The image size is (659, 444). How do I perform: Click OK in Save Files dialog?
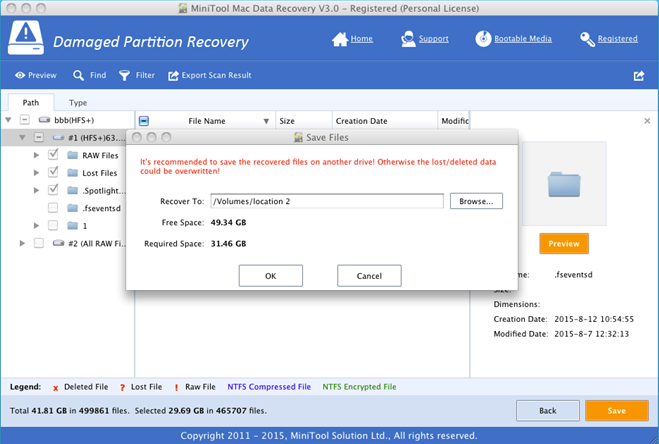click(x=271, y=276)
